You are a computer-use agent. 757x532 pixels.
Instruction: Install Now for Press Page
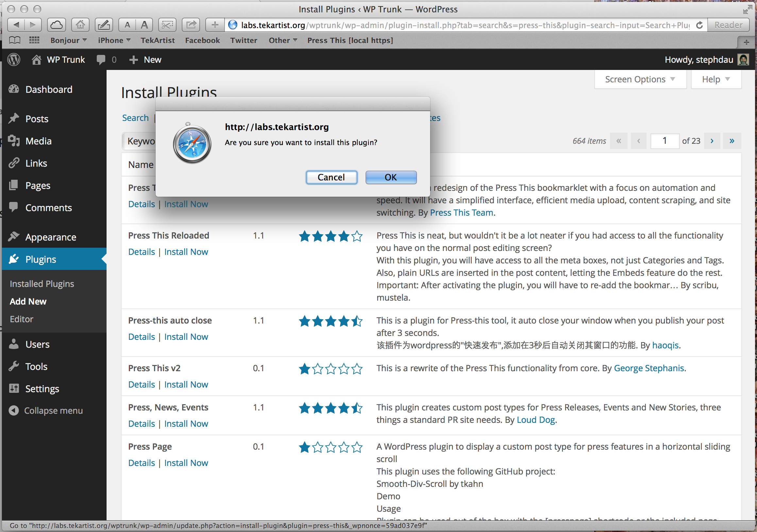pos(186,463)
